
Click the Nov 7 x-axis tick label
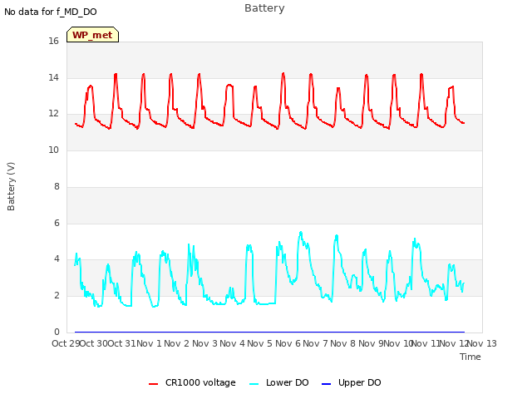[x=316, y=343]
